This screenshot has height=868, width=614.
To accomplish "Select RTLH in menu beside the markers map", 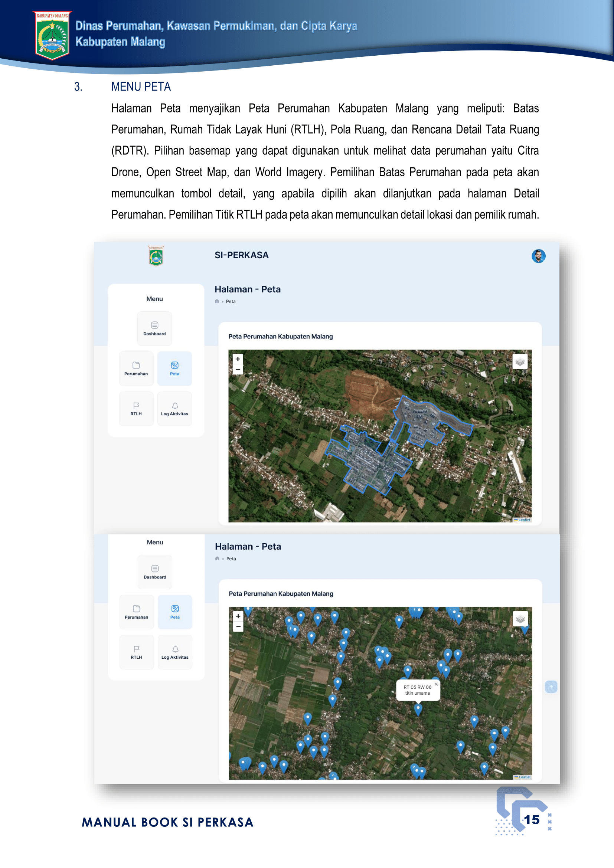I will (x=137, y=652).
